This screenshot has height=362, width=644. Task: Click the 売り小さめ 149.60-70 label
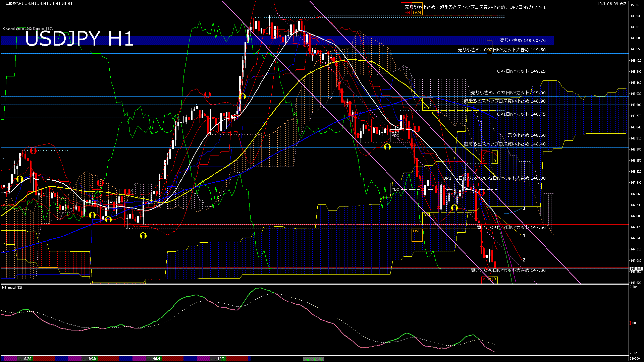(523, 40)
